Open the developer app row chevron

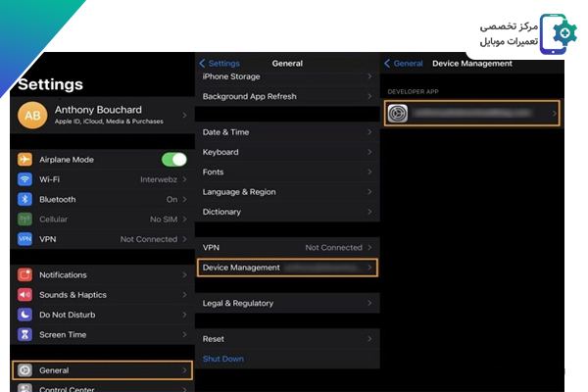click(555, 114)
